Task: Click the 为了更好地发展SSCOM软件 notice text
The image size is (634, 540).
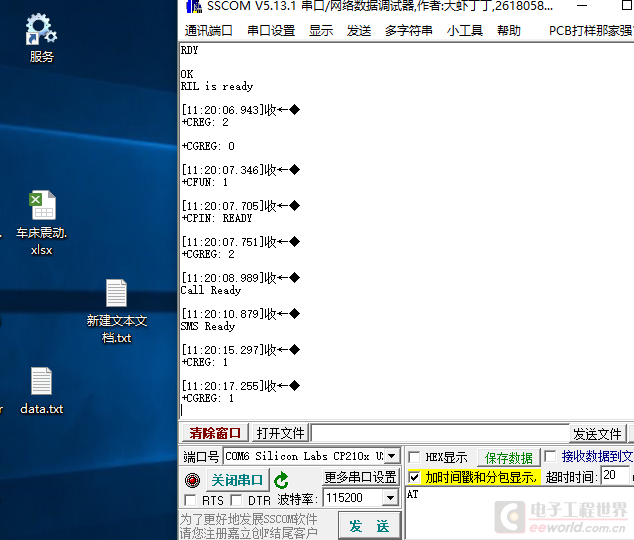Action: 248,519
